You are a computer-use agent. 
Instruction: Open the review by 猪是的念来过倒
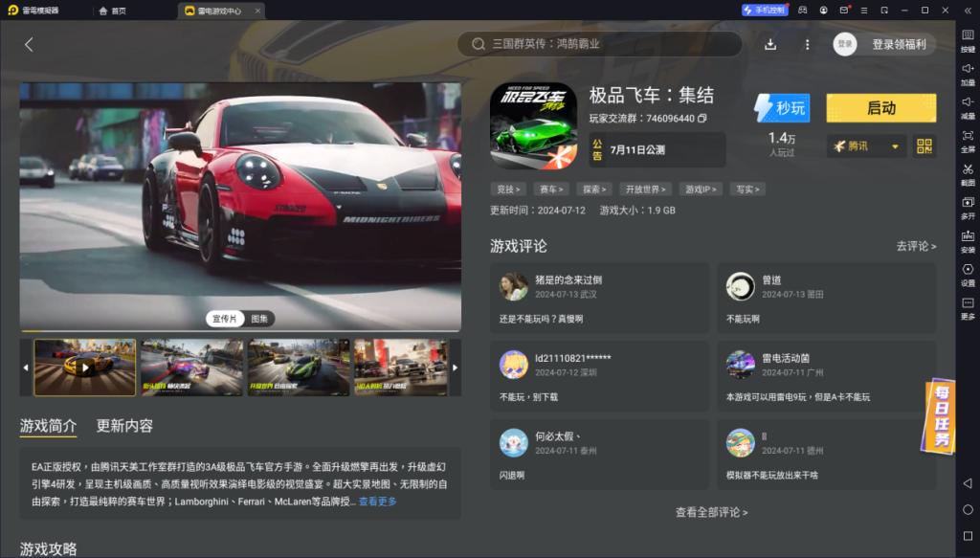coord(600,298)
